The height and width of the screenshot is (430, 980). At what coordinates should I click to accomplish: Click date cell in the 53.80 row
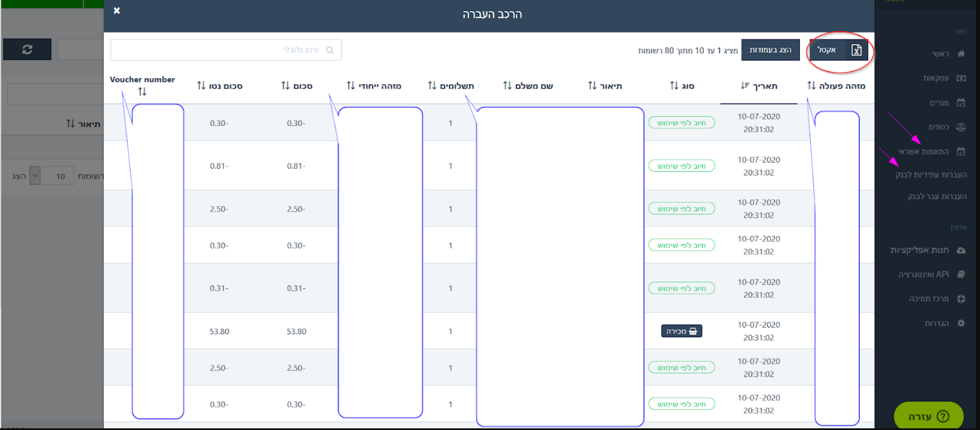tap(759, 331)
